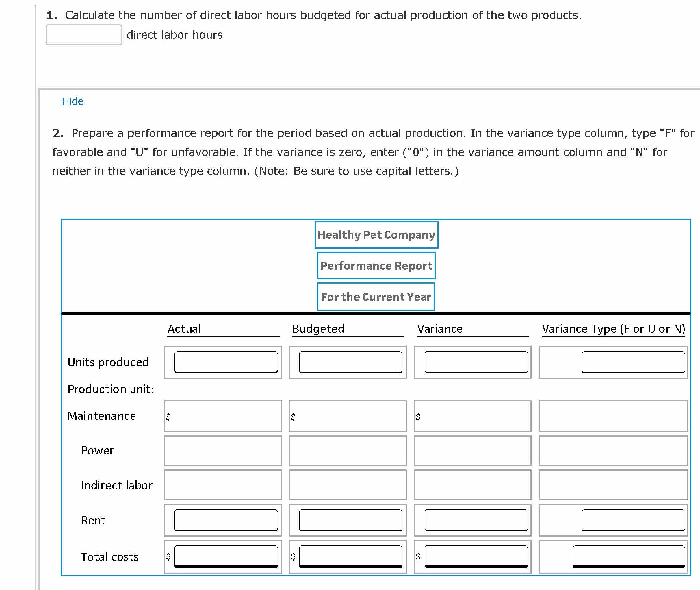Click the Hide link
This screenshot has height=590, width=700.
tap(73, 101)
